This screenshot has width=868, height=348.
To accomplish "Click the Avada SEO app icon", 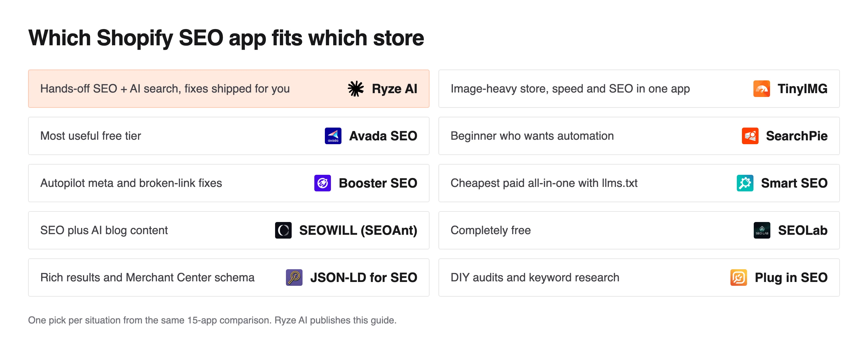I will coord(333,136).
